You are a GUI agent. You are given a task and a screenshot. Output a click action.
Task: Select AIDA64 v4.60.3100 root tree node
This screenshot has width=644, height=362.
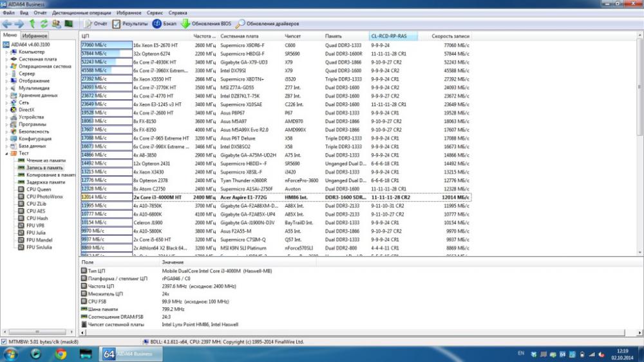26,44
